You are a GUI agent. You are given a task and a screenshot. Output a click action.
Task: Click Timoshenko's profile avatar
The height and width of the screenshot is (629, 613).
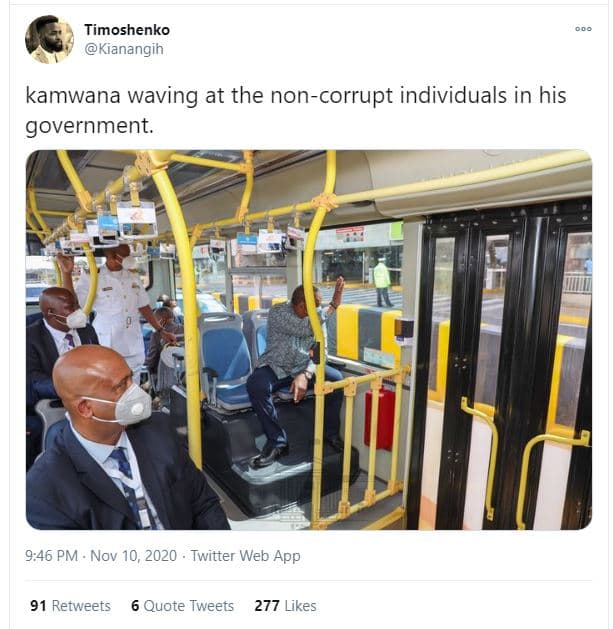pyautogui.click(x=49, y=39)
